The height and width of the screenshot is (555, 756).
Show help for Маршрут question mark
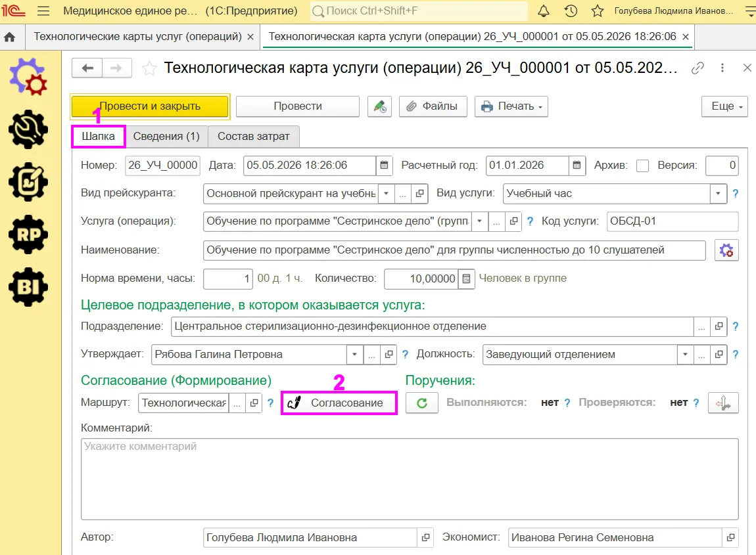point(270,403)
